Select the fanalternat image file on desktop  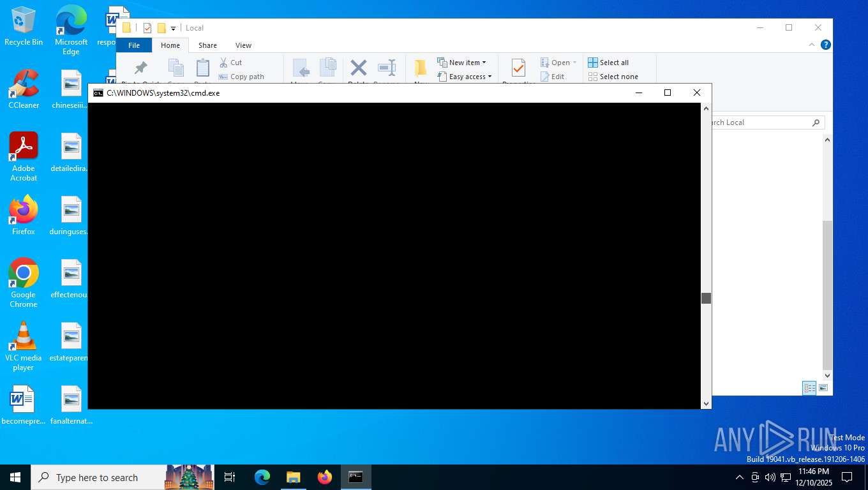71,405
